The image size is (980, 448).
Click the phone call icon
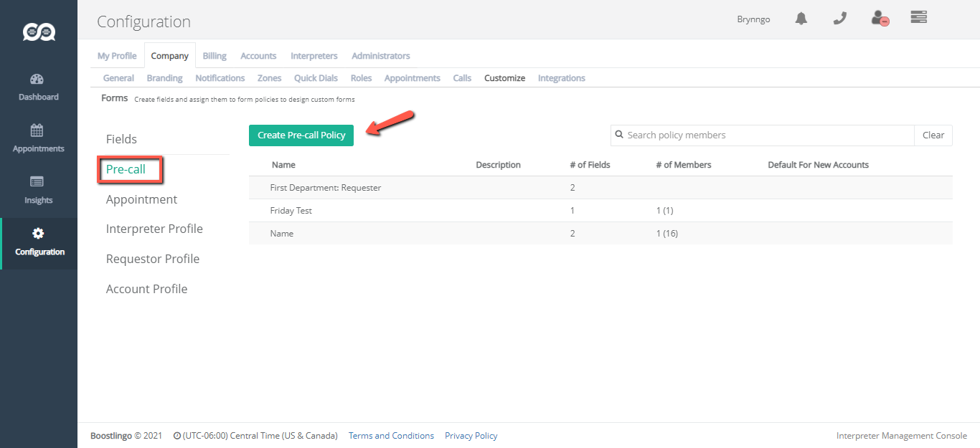click(x=839, y=19)
